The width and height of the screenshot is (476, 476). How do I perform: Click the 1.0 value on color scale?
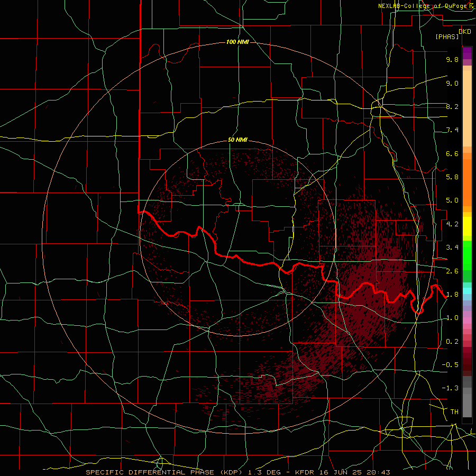point(452,318)
